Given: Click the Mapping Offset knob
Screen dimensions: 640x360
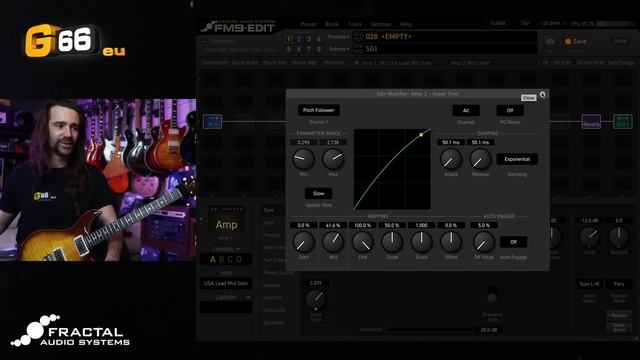Looking at the screenshot, I should click(x=451, y=242).
